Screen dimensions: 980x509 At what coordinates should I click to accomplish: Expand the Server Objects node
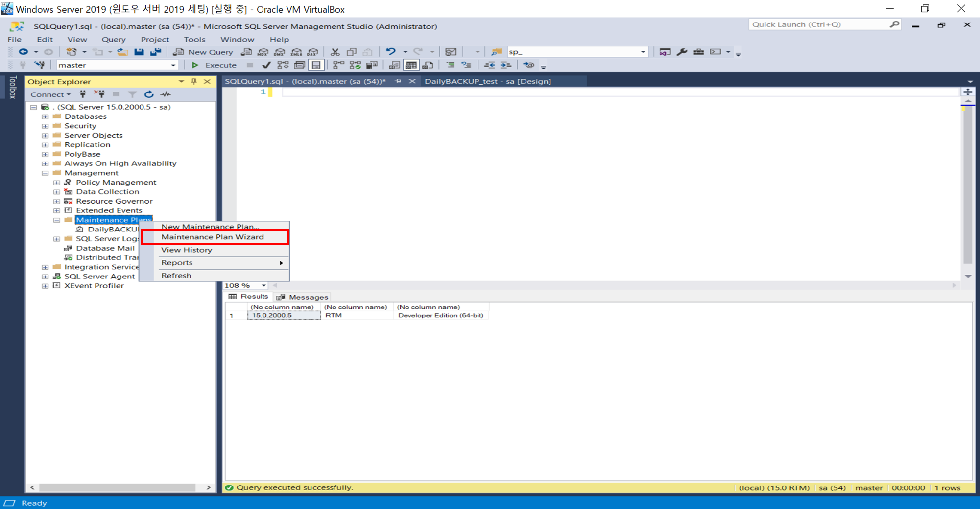[x=45, y=136]
